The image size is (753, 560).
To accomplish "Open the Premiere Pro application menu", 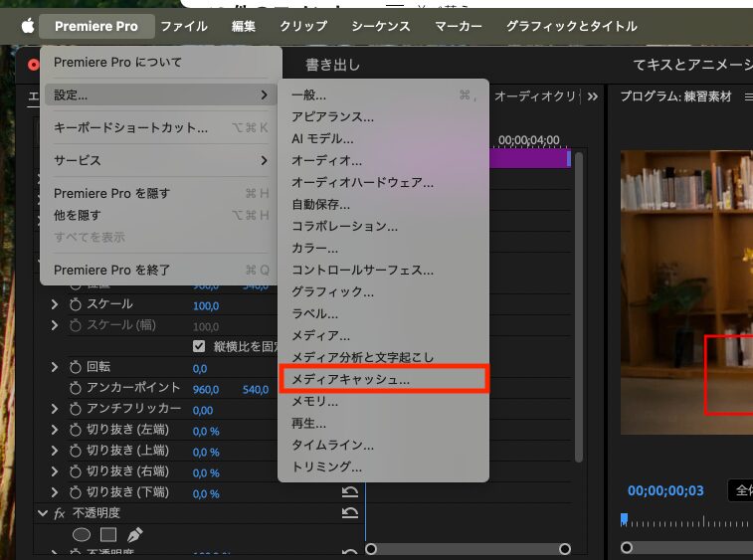I will pos(96,26).
